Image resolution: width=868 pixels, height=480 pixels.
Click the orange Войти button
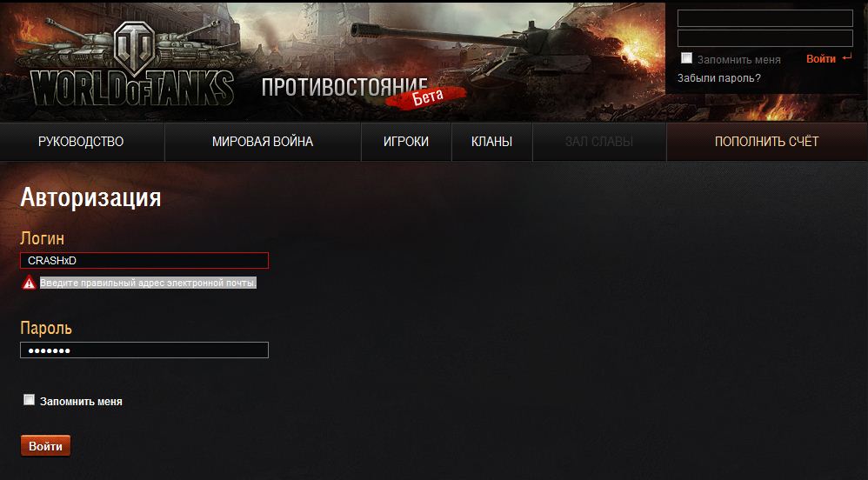point(45,446)
